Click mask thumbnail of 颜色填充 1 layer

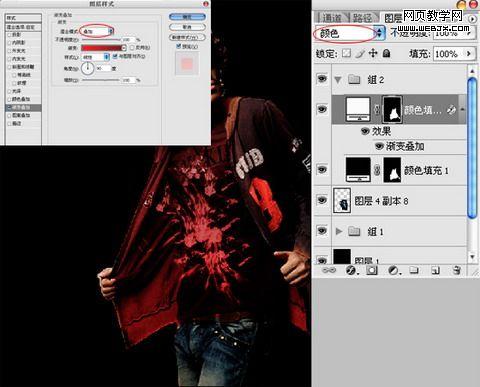click(x=392, y=170)
